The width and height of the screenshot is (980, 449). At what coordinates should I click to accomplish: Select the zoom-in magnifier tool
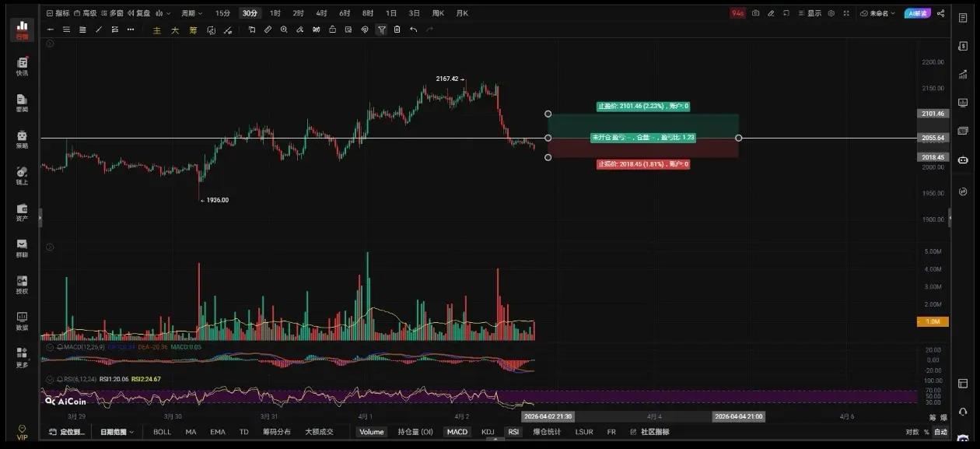coord(284,30)
